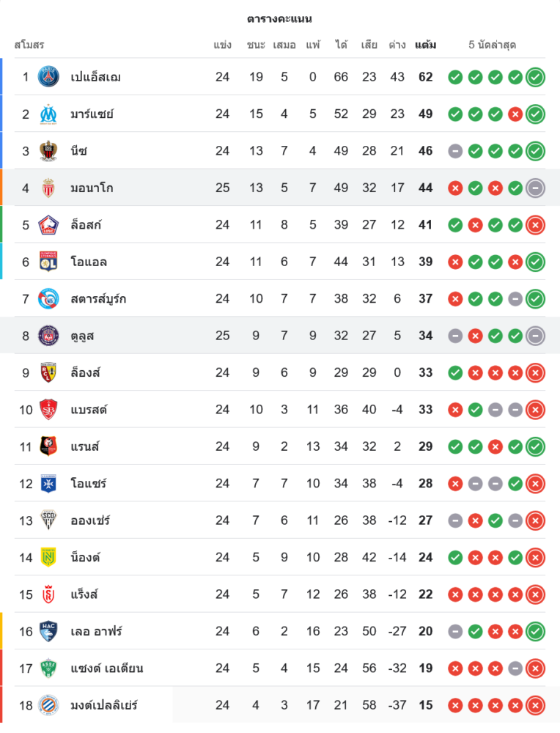Sort by the แต้ม points column header
The width and height of the screenshot is (560, 733).
pos(425,45)
